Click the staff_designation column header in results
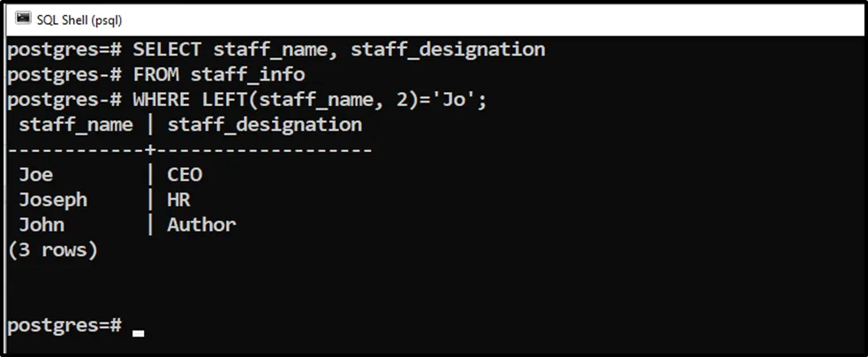 pyautogui.click(x=264, y=125)
